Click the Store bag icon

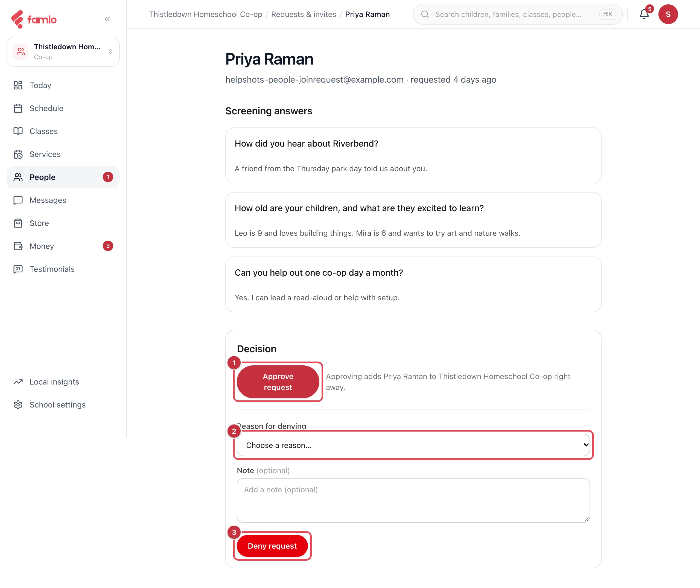(x=18, y=223)
